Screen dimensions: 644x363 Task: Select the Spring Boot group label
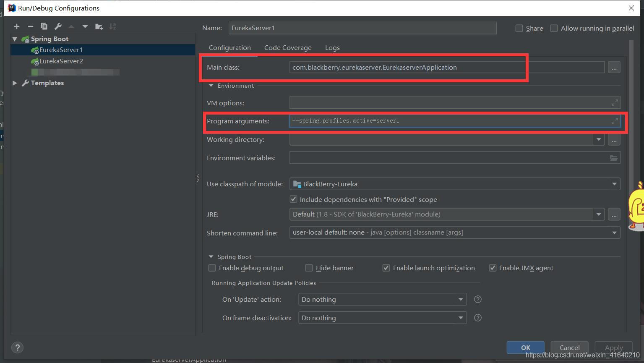[x=50, y=39]
